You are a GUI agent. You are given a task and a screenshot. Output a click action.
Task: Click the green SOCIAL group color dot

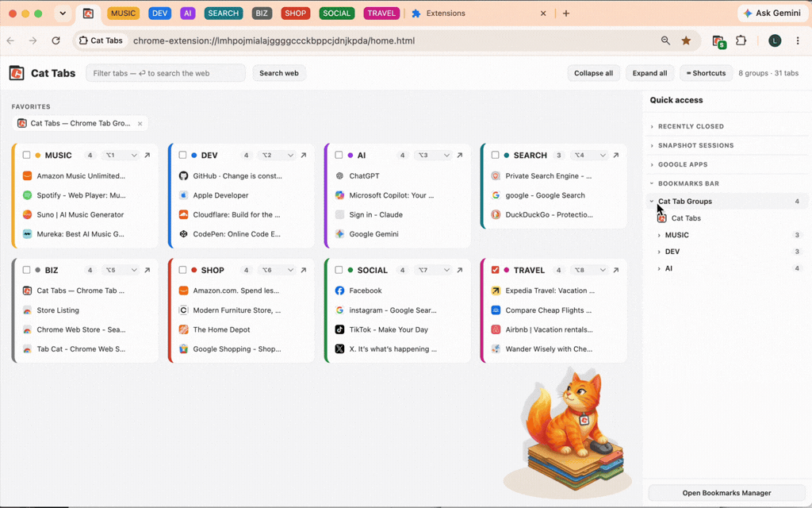tap(350, 270)
